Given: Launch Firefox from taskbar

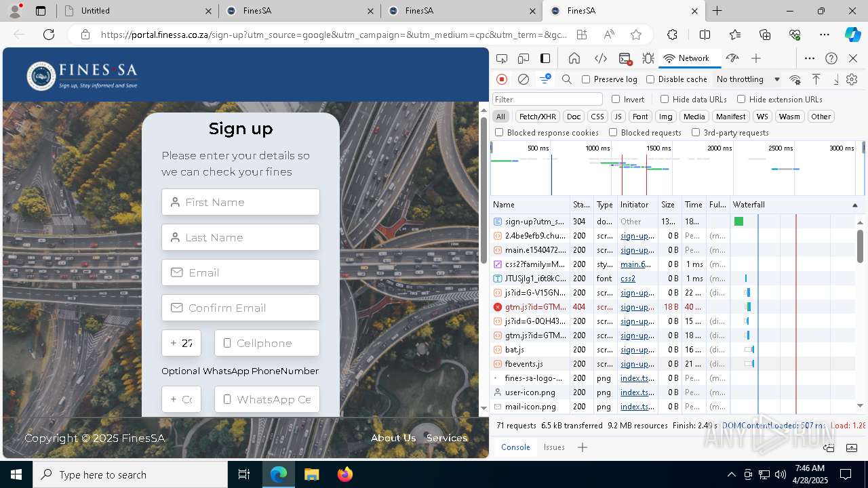Looking at the screenshot, I should click(x=345, y=474).
